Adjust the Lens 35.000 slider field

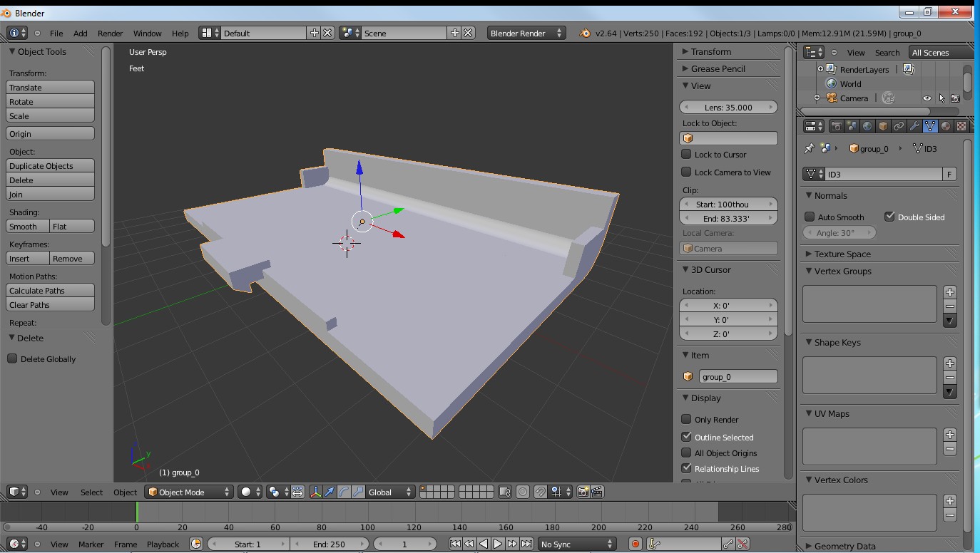tap(728, 107)
